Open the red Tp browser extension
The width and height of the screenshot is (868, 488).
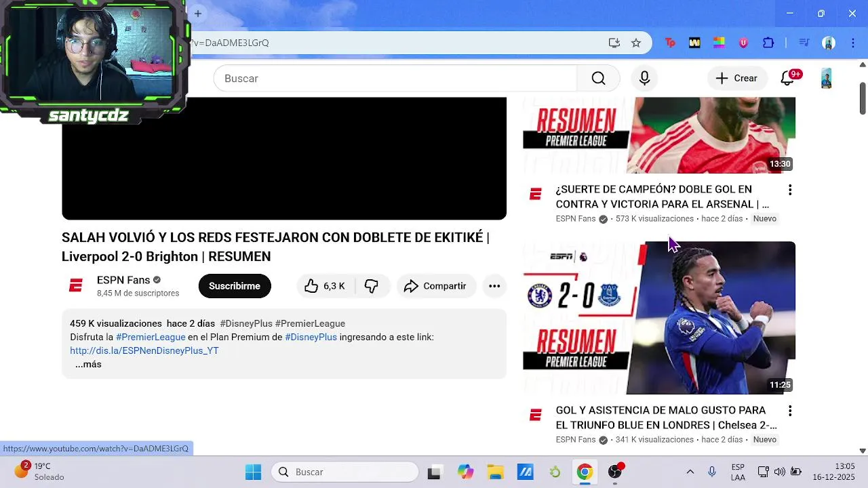(670, 43)
